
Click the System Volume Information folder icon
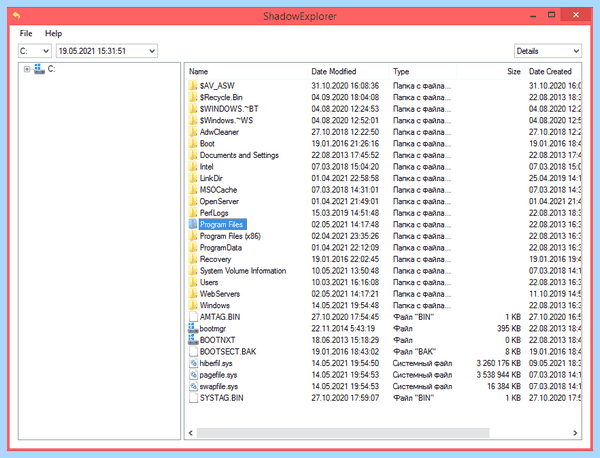193,271
